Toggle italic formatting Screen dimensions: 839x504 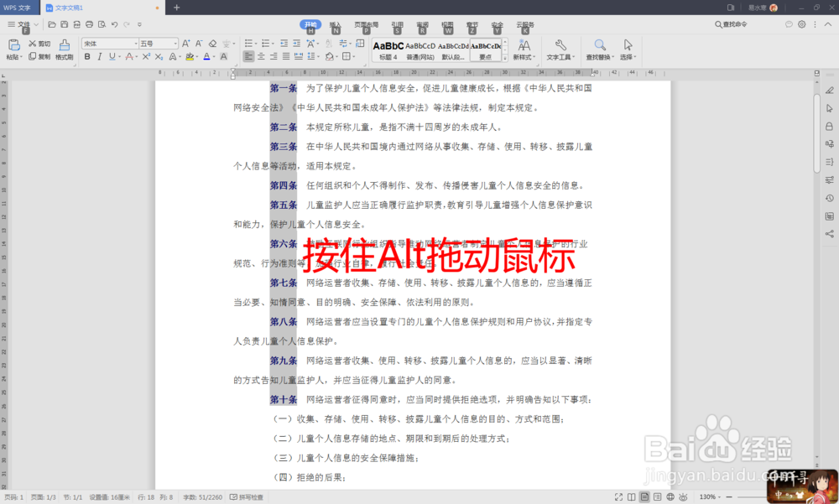(99, 57)
